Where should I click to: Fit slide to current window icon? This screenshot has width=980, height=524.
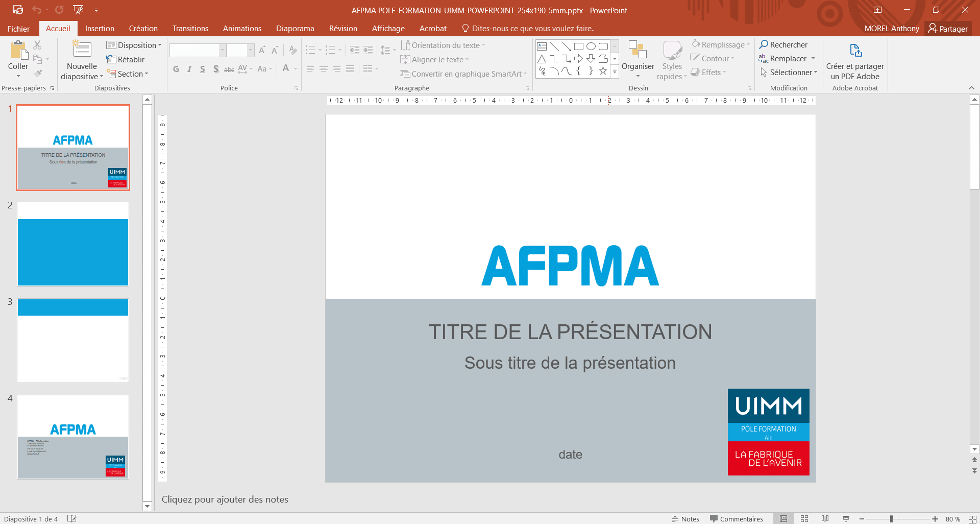tap(972, 519)
